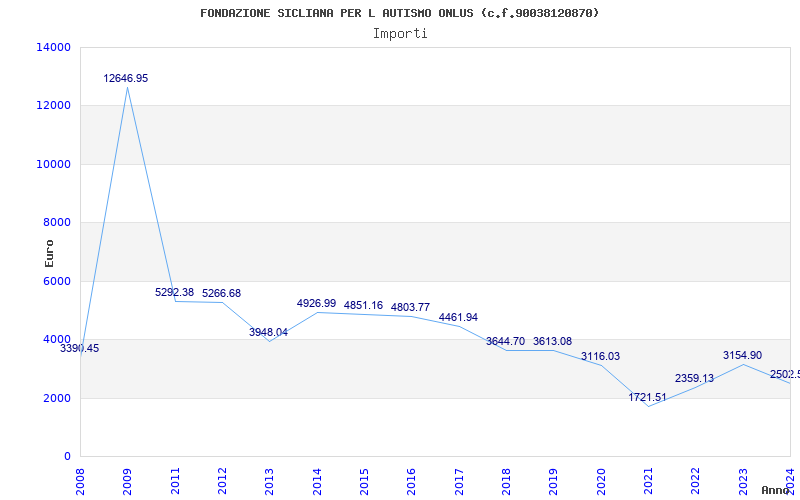This screenshot has height=500, width=800.
Task: Select the 4851.16 data label
Action: tap(363, 306)
